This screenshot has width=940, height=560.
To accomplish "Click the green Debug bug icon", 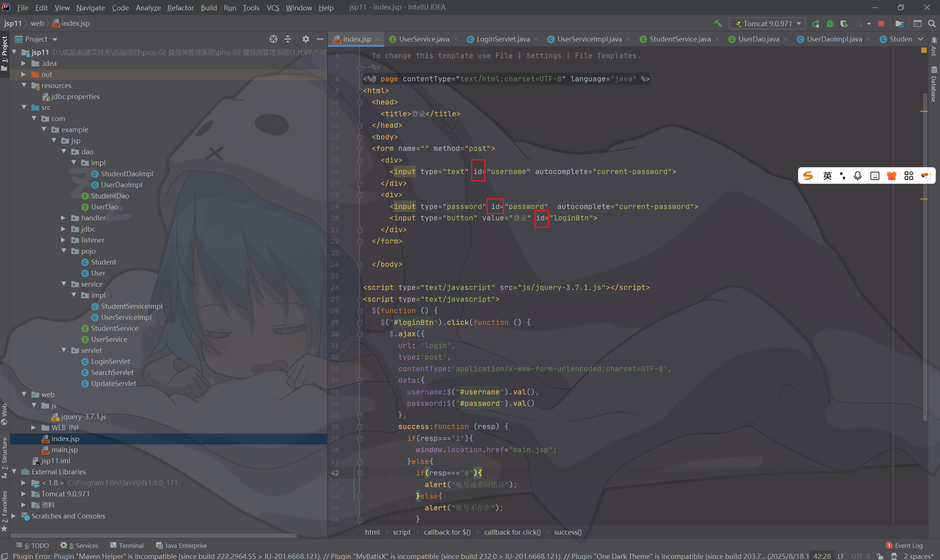I will pyautogui.click(x=830, y=24).
